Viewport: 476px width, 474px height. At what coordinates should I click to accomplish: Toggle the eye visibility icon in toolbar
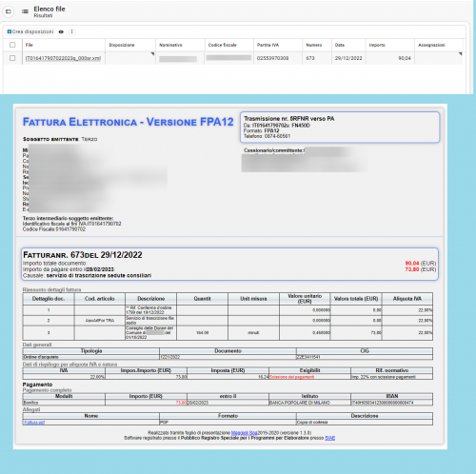click(61, 31)
